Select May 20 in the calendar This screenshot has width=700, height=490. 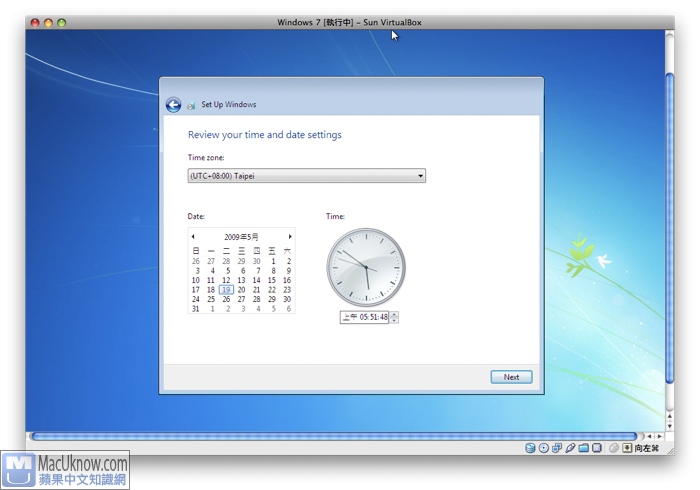coord(242,290)
